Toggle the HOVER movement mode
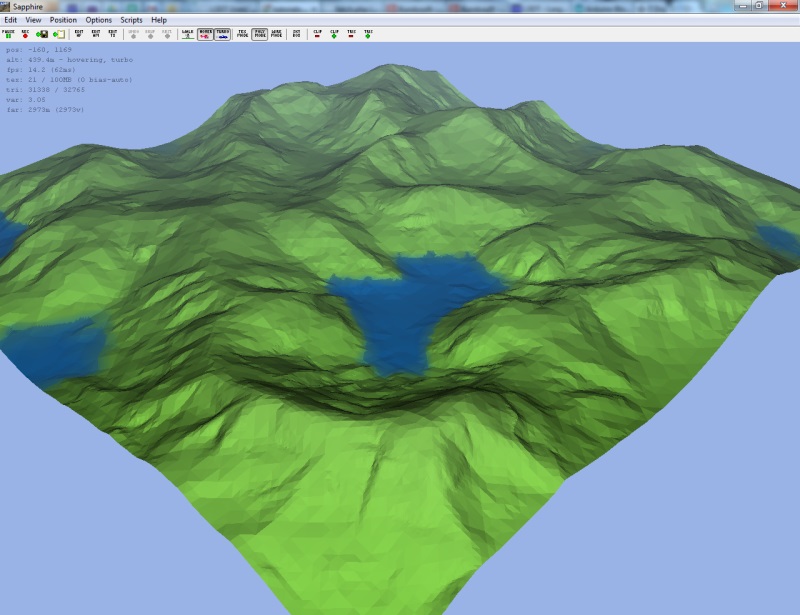This screenshot has height=615, width=800. [x=206, y=33]
